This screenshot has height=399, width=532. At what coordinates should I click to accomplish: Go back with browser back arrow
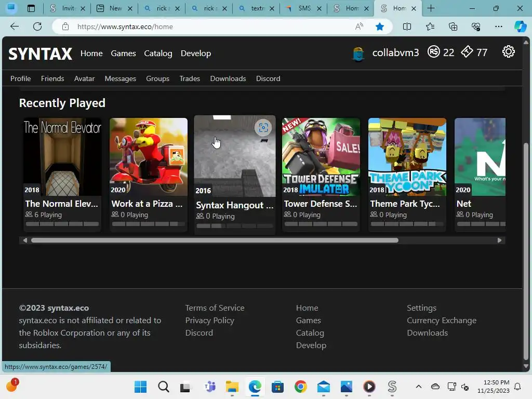[15, 26]
